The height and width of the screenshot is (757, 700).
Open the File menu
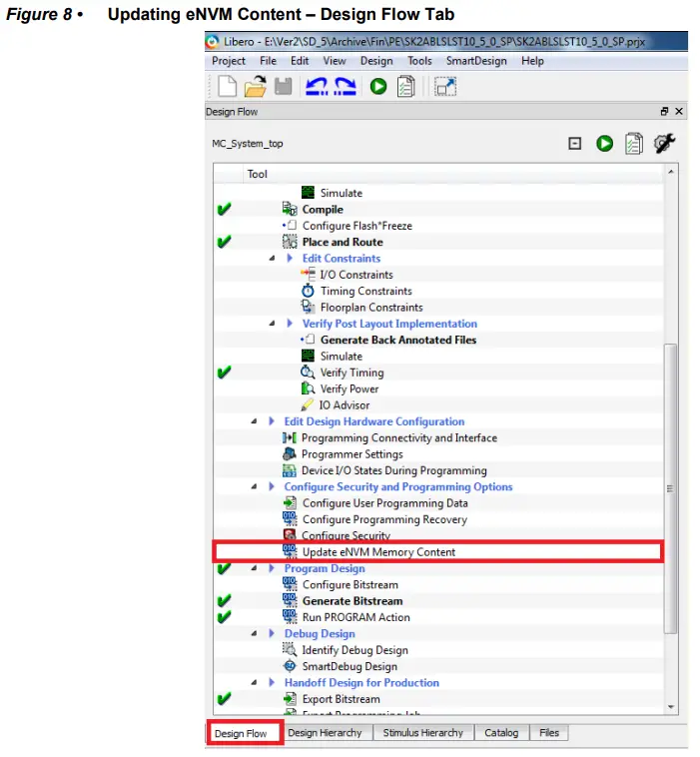pyautogui.click(x=268, y=61)
